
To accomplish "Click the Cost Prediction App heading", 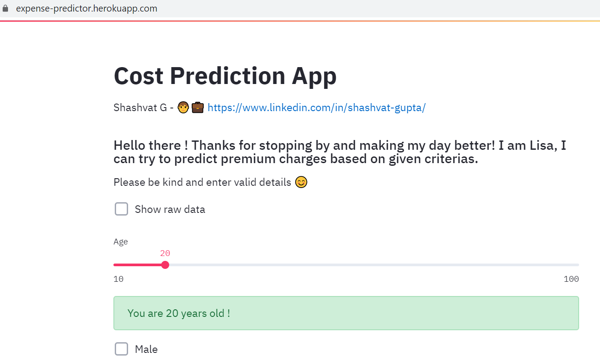I will tap(225, 76).
